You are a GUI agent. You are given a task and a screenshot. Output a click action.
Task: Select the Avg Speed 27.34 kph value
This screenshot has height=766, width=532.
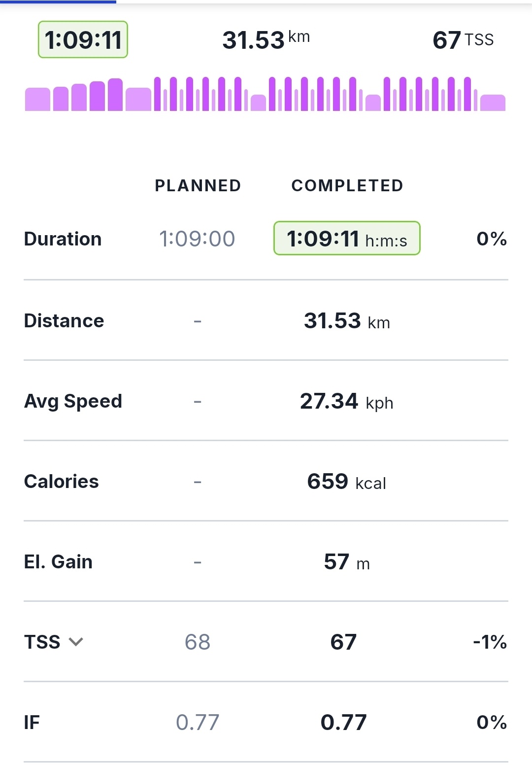click(346, 401)
